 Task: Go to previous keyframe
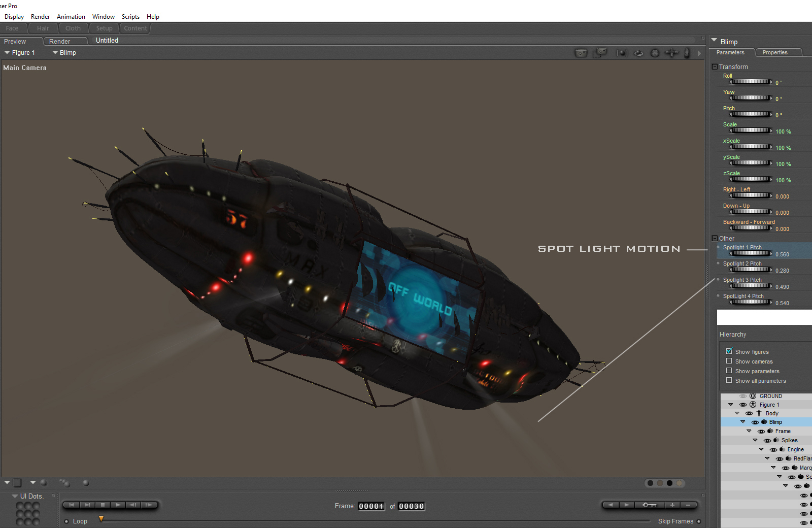[611, 505]
